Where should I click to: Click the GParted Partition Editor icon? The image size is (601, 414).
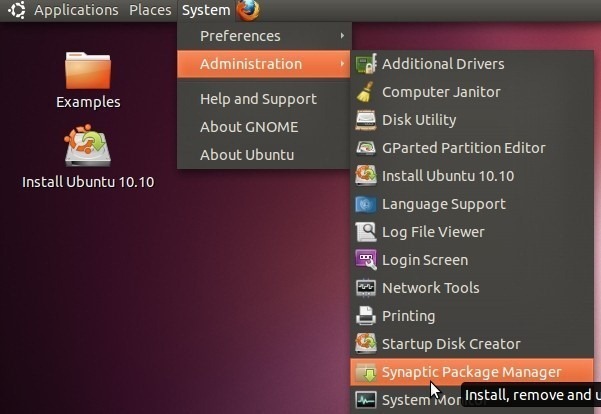[366, 148]
